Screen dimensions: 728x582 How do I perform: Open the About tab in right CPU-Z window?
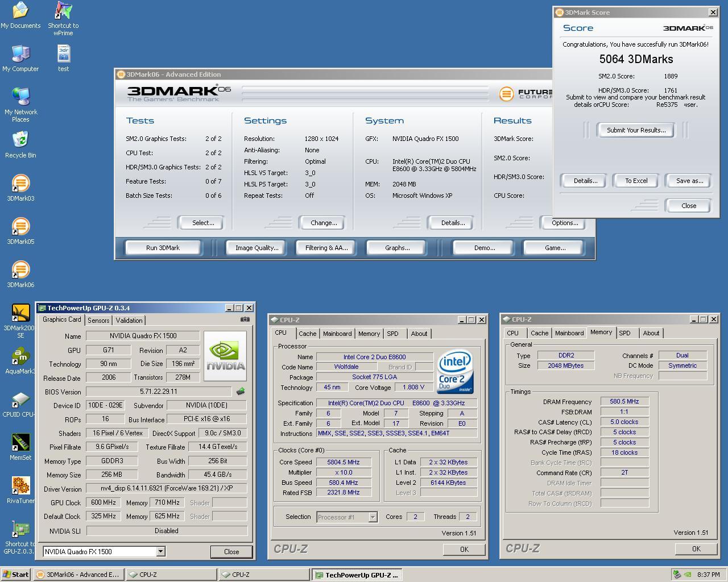pos(651,333)
